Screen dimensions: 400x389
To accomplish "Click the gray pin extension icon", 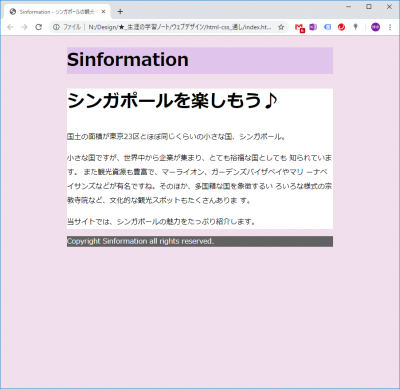I will (x=356, y=27).
